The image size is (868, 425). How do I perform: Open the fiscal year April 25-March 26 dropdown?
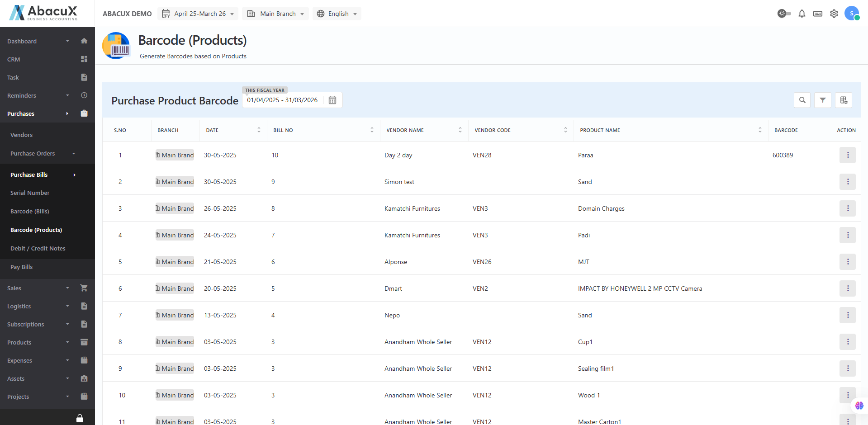[198, 14]
